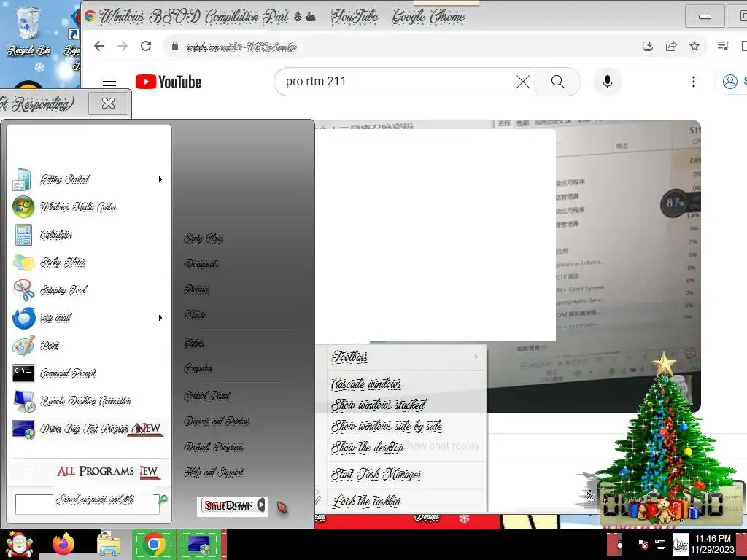Click the Shut Down button
This screenshot has height=560, width=747.
click(x=228, y=506)
